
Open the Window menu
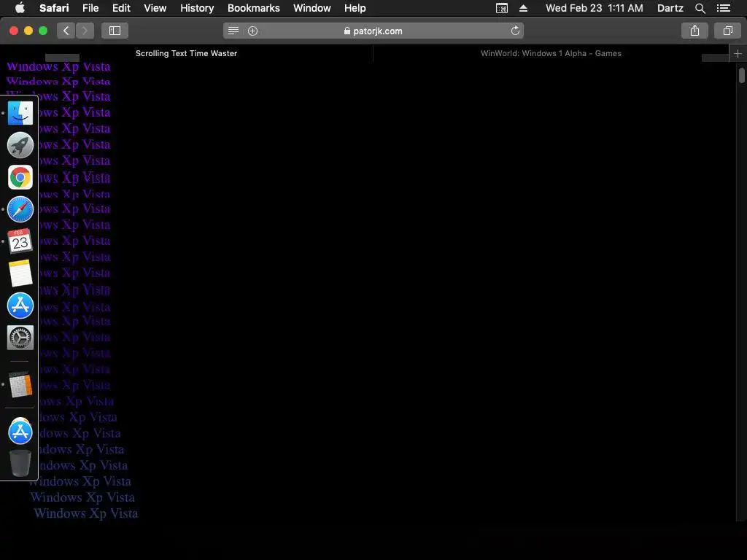312,8
